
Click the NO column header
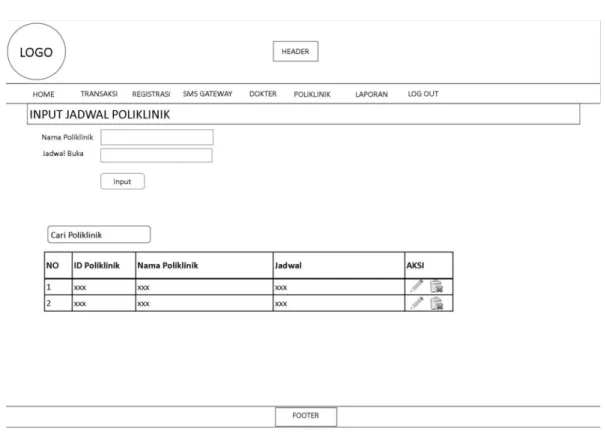click(x=58, y=265)
